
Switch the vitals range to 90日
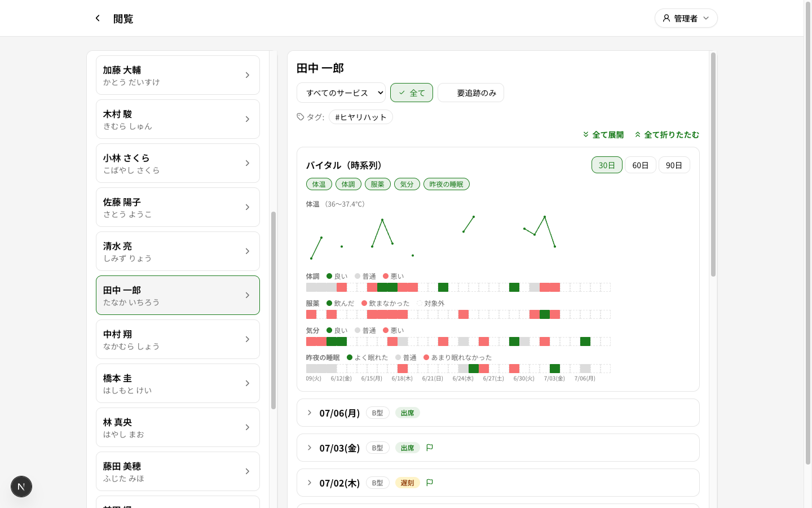(674, 165)
